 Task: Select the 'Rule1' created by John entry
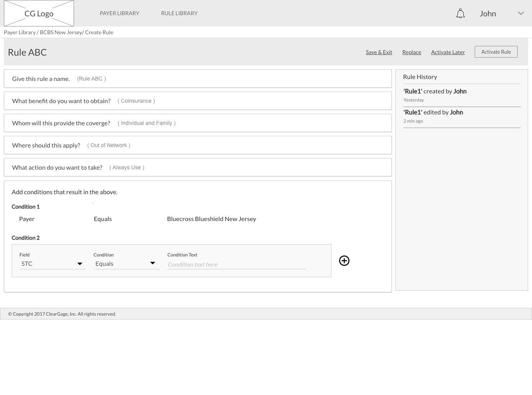click(462, 95)
